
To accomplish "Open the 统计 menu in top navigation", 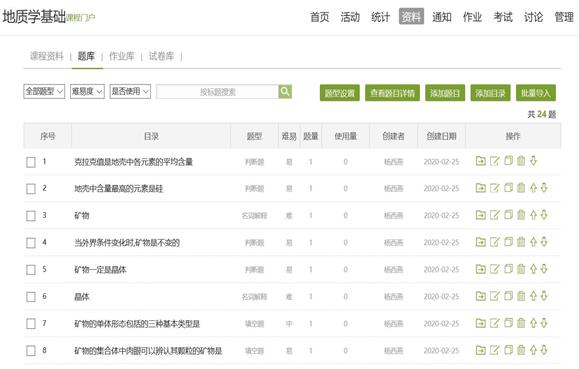I will click(380, 17).
